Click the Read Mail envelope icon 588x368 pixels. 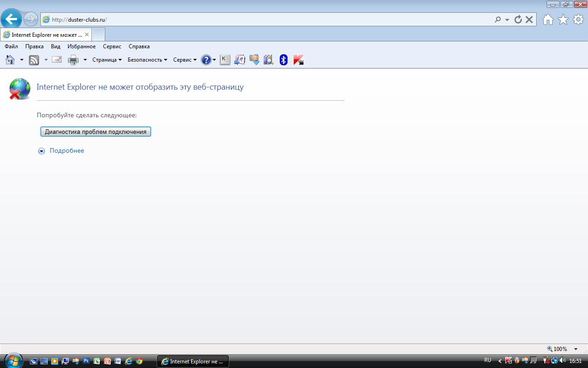coord(57,60)
